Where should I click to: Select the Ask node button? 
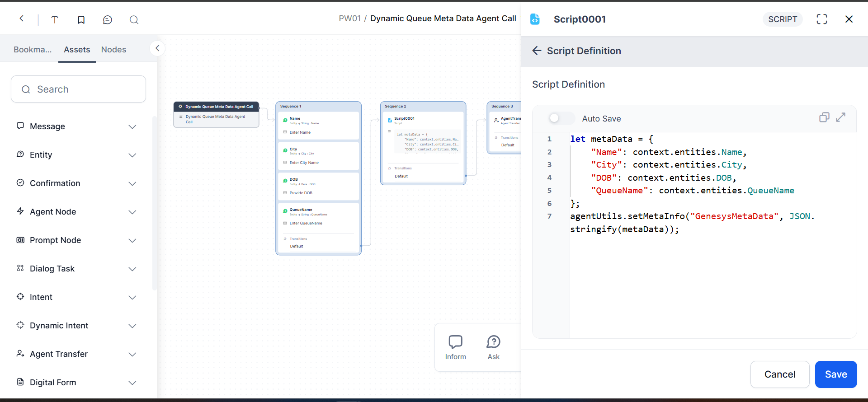pos(493,347)
